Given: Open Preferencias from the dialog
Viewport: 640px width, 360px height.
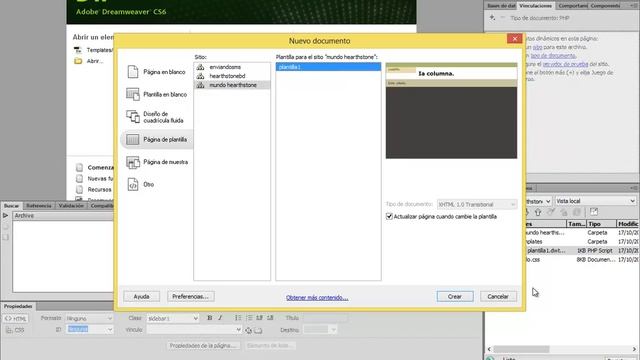Looking at the screenshot, I should (190, 296).
